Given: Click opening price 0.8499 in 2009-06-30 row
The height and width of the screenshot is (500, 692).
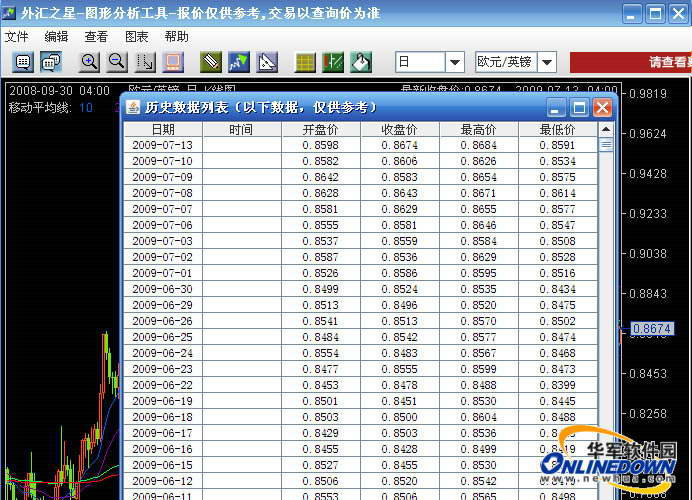Looking at the screenshot, I should (320, 289).
